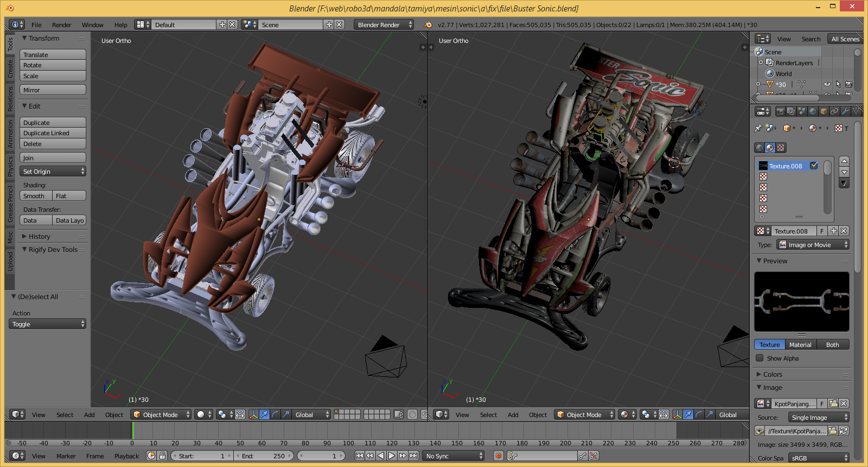Uncheck the Texture.008 slot enable checkbox
The width and height of the screenshot is (868, 467).
pos(814,166)
